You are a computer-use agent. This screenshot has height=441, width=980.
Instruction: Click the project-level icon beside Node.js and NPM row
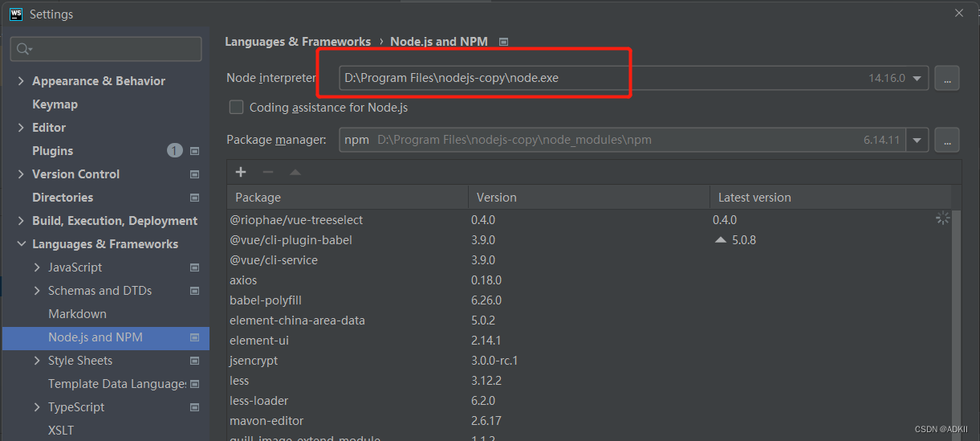(x=194, y=337)
